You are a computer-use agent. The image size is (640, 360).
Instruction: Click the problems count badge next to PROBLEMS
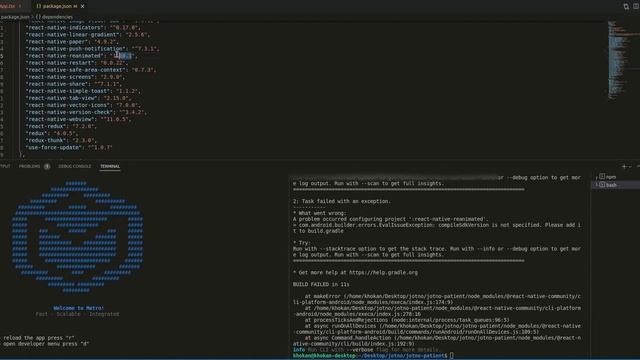point(47,166)
